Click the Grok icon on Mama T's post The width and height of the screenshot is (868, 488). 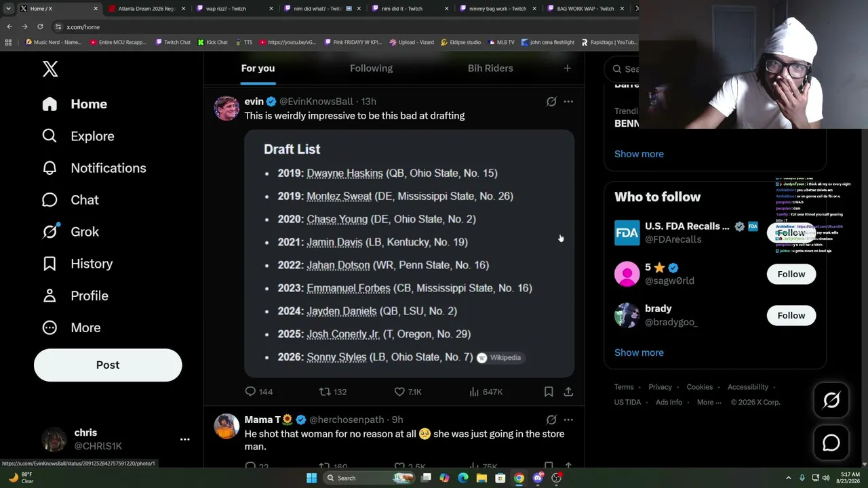pos(551,420)
